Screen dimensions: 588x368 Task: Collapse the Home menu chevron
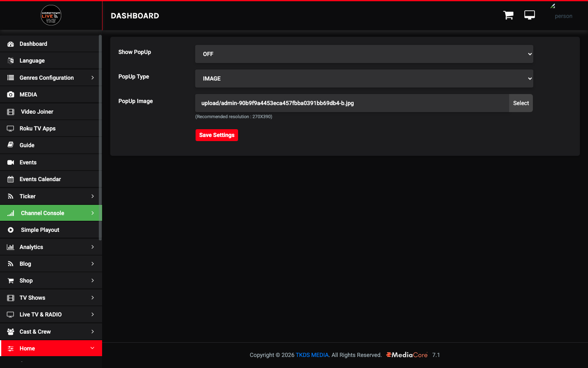(x=92, y=348)
